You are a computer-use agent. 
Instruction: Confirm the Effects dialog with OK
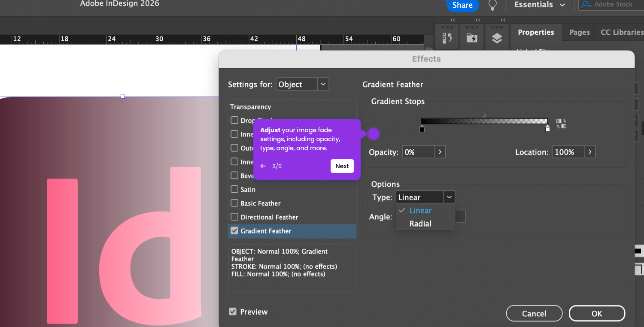tap(597, 314)
